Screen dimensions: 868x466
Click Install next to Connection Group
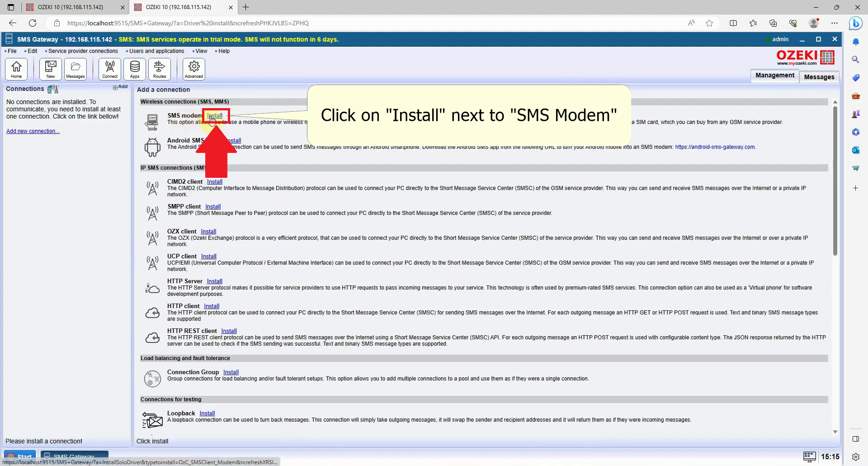point(231,372)
